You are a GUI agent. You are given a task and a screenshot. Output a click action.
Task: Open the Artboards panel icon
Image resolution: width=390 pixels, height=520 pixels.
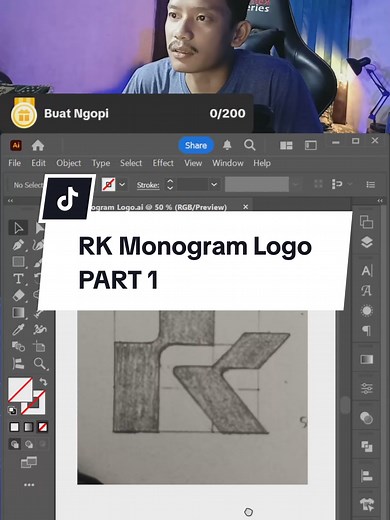(366, 222)
